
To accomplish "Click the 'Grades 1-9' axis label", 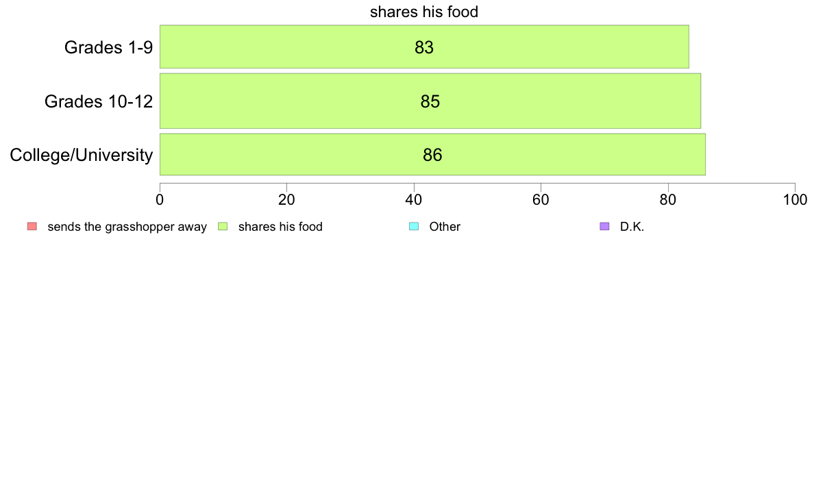I will point(108,47).
